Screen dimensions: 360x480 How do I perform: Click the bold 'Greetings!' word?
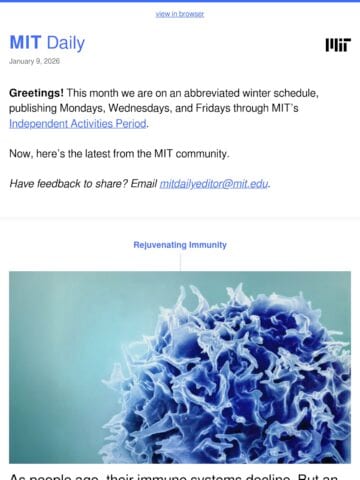36,93
